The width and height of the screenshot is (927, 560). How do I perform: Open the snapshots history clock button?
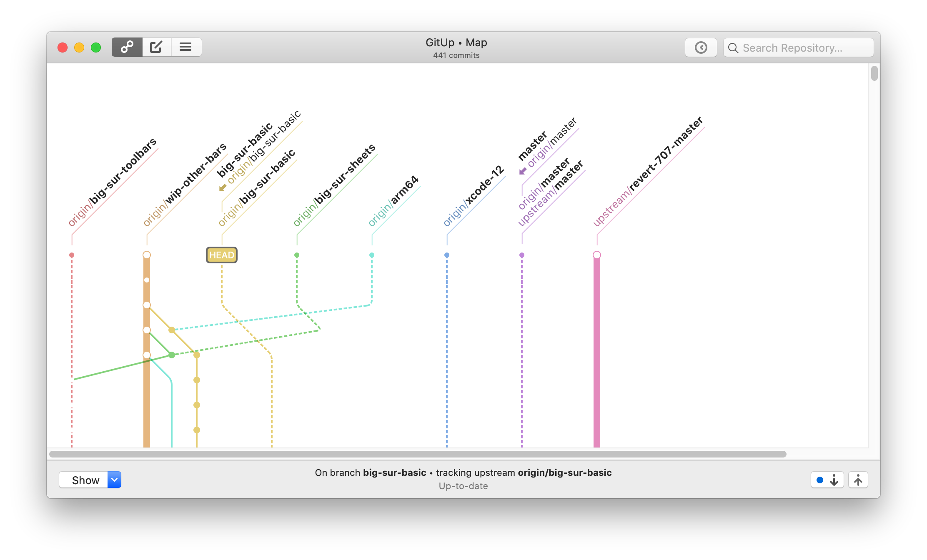(701, 47)
